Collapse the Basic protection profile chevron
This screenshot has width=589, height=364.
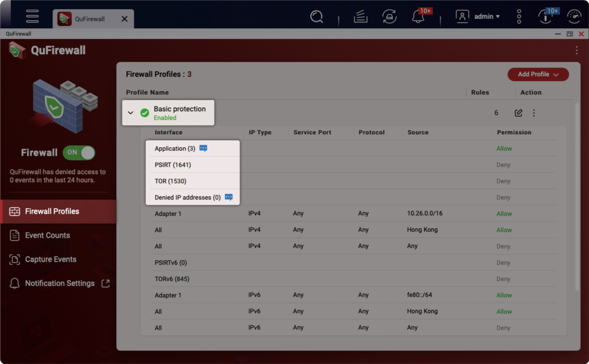[x=131, y=113]
